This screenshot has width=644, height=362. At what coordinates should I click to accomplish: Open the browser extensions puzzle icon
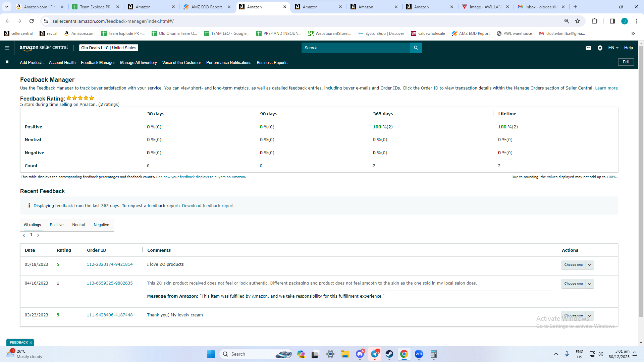[x=594, y=21]
